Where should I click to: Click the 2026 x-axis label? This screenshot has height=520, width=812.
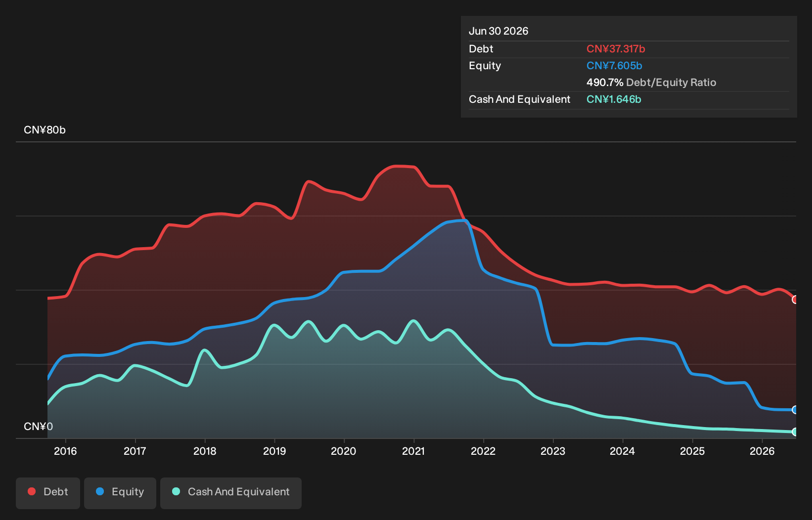tap(762, 451)
